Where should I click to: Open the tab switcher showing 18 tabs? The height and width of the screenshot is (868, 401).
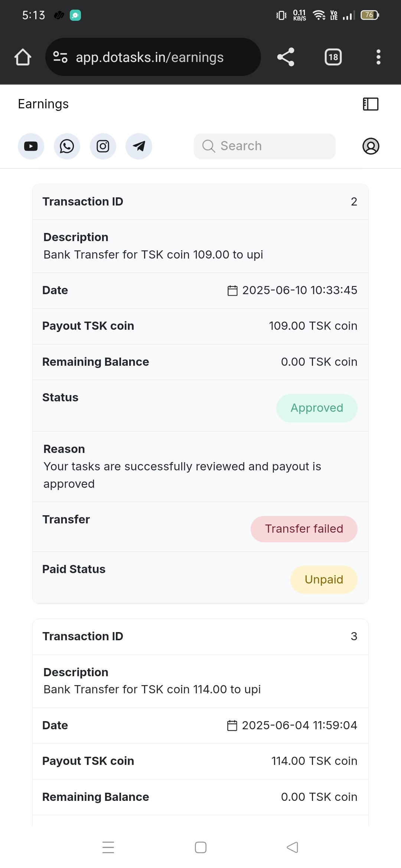pos(333,57)
